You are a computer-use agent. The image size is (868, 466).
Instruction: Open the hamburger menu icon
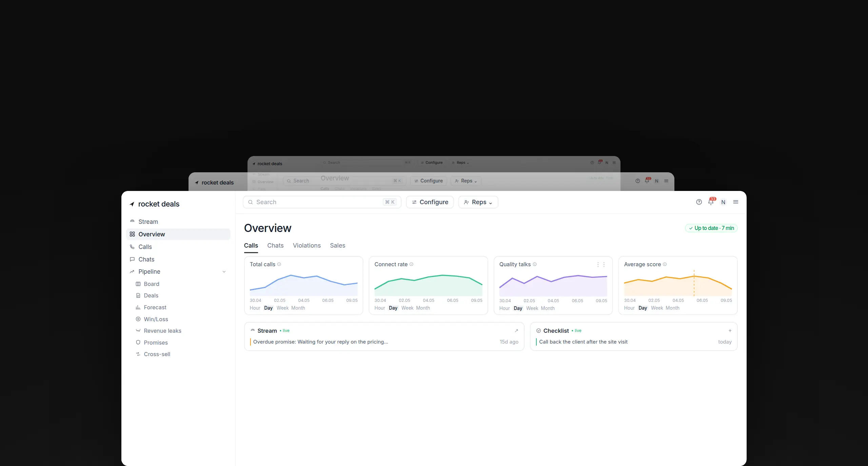[736, 202]
